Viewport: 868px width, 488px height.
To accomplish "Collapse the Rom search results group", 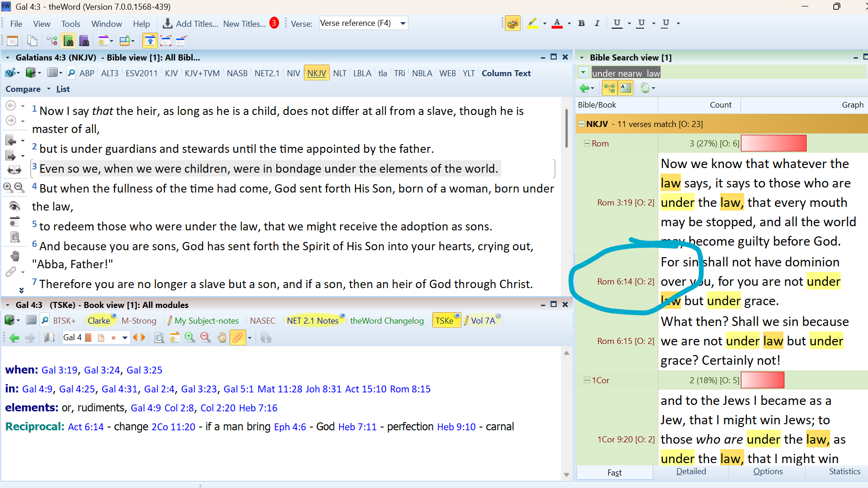I will click(x=587, y=143).
